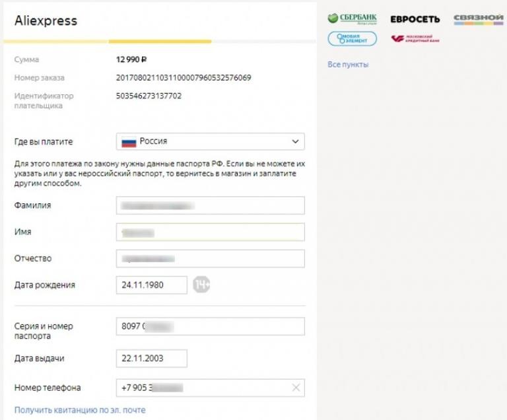
Task: Open the Все пункты link
Action: coord(348,64)
